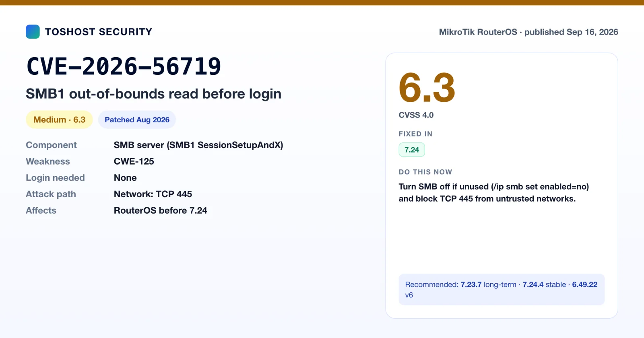Click RouterOS before 7.24 value
644x338 pixels.
coord(161,210)
